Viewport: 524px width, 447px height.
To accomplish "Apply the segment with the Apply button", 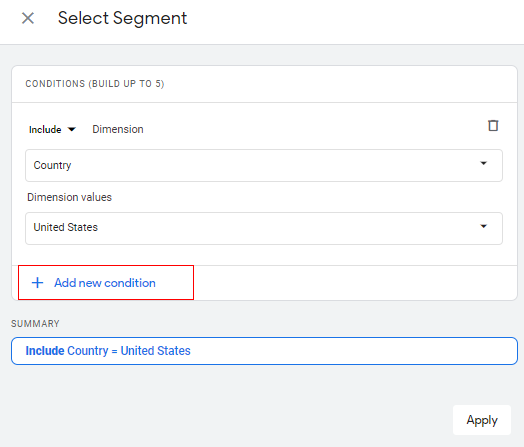I will click(482, 420).
